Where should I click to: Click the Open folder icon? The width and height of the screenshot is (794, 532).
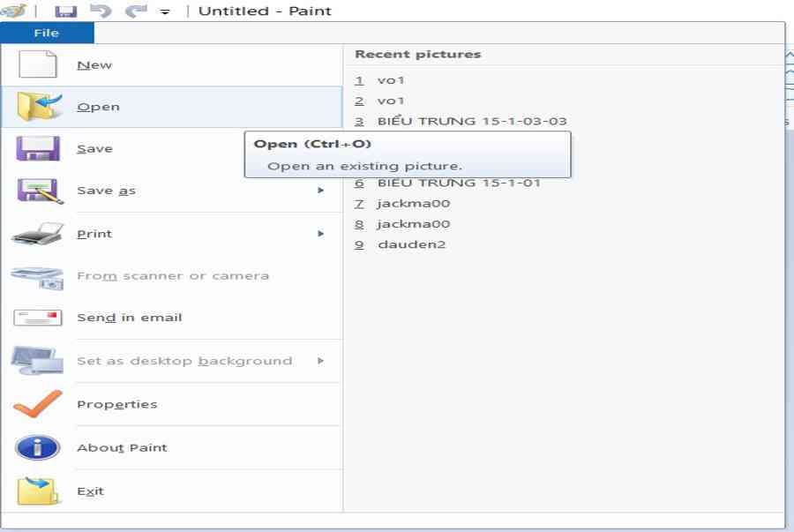coord(38,107)
